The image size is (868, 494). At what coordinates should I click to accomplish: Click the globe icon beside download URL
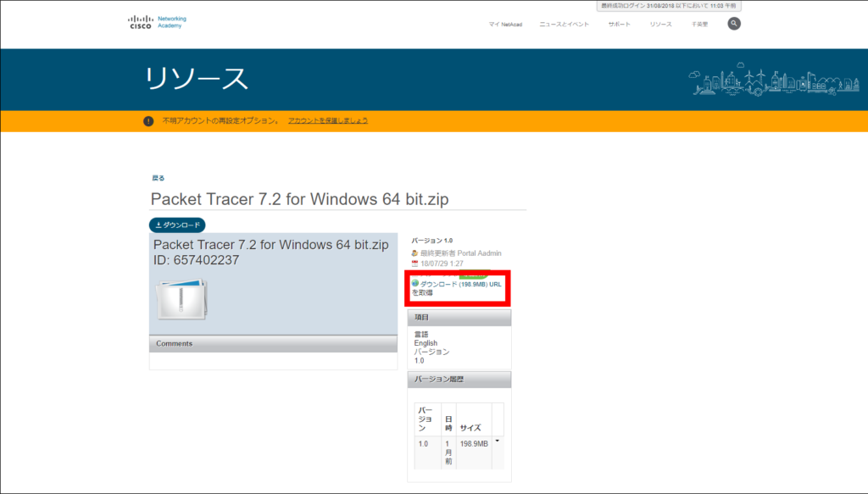[x=415, y=284]
